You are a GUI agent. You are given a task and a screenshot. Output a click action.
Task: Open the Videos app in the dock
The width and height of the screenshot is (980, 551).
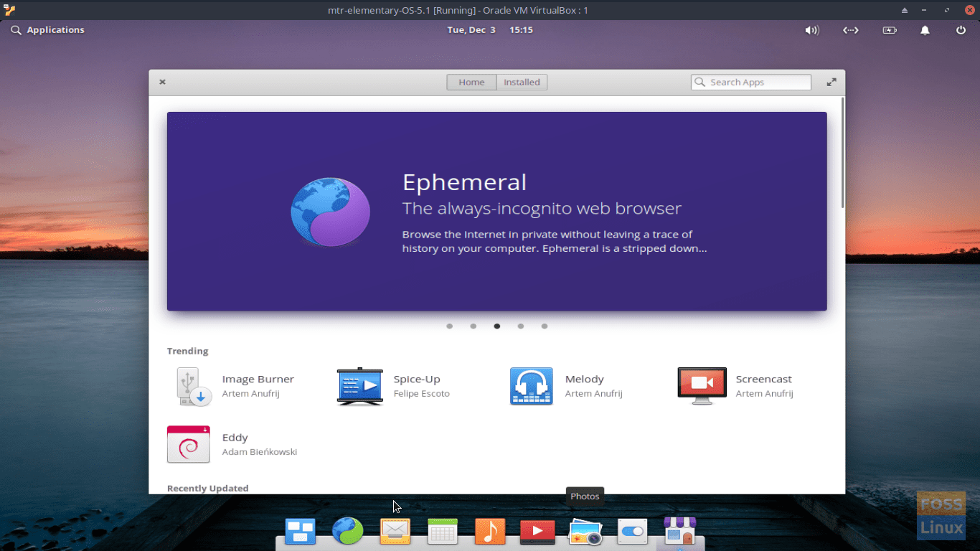537,532
